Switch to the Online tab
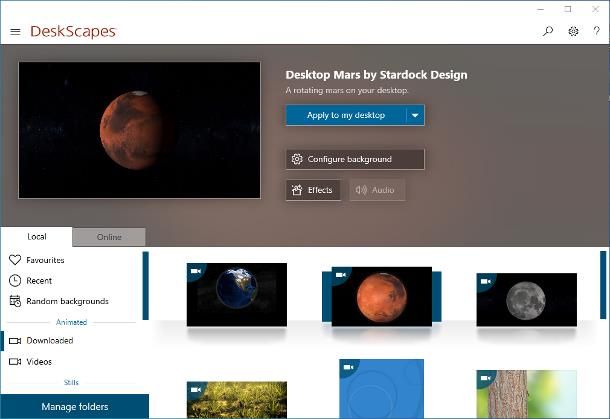 point(109,237)
